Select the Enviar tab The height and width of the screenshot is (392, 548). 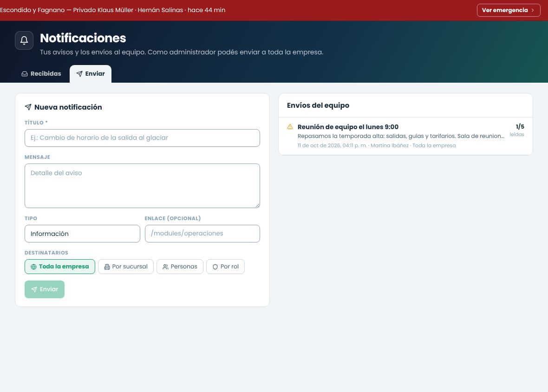click(x=91, y=74)
